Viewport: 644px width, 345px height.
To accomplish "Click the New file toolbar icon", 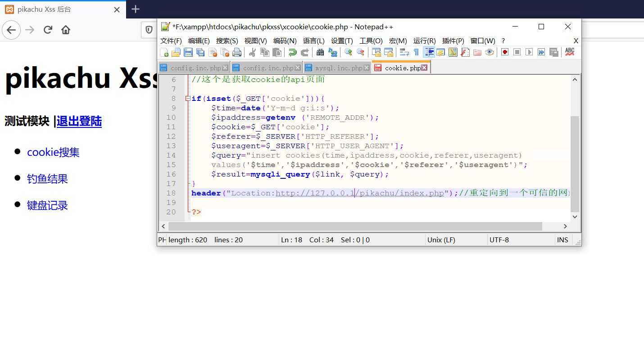I will (164, 52).
